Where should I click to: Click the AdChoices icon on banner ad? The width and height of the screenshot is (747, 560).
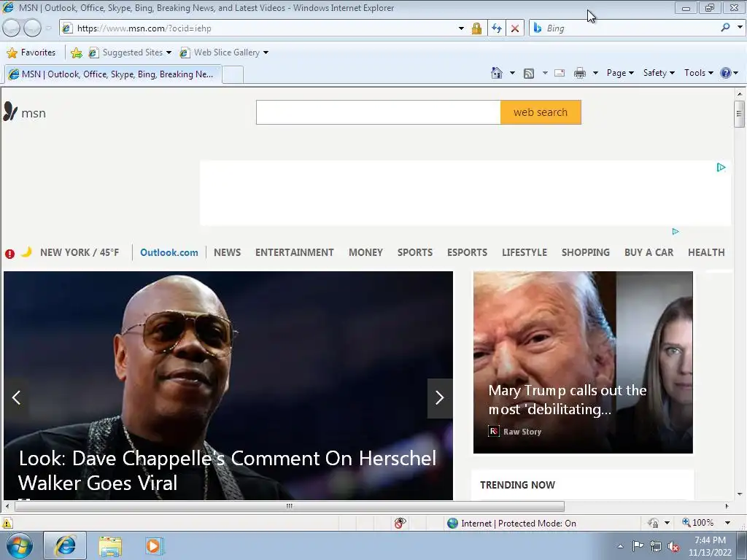(x=721, y=167)
